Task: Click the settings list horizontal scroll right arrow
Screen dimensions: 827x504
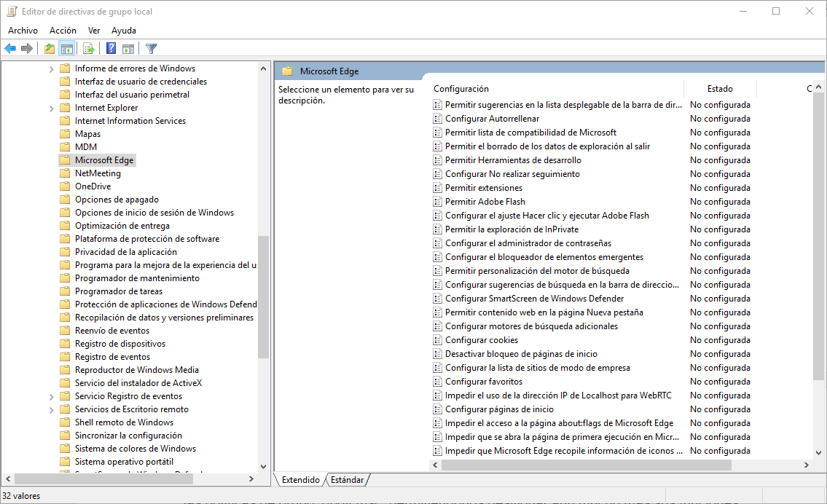Action: pyautogui.click(x=806, y=465)
